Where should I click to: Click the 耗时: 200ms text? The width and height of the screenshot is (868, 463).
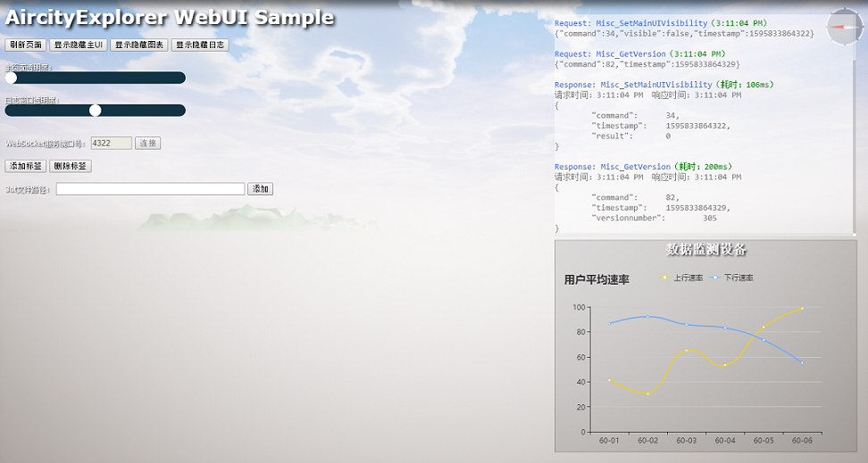(705, 167)
